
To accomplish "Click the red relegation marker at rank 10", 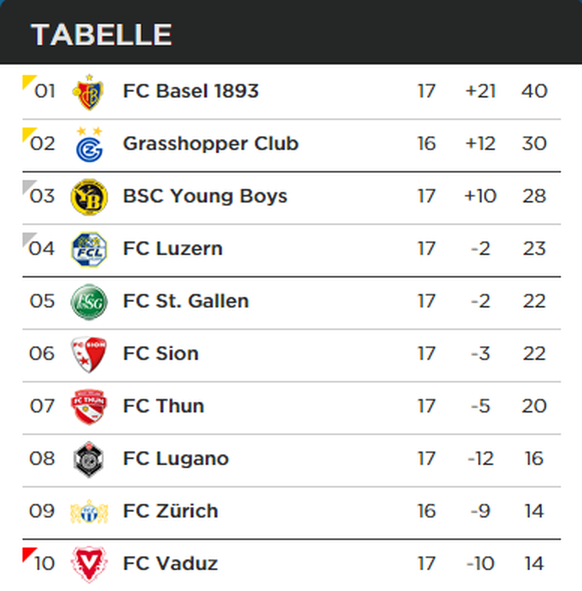I will [29, 554].
